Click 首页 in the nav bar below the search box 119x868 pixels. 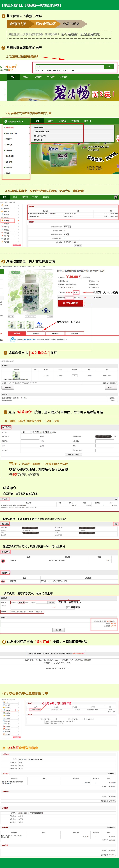[13, 77]
